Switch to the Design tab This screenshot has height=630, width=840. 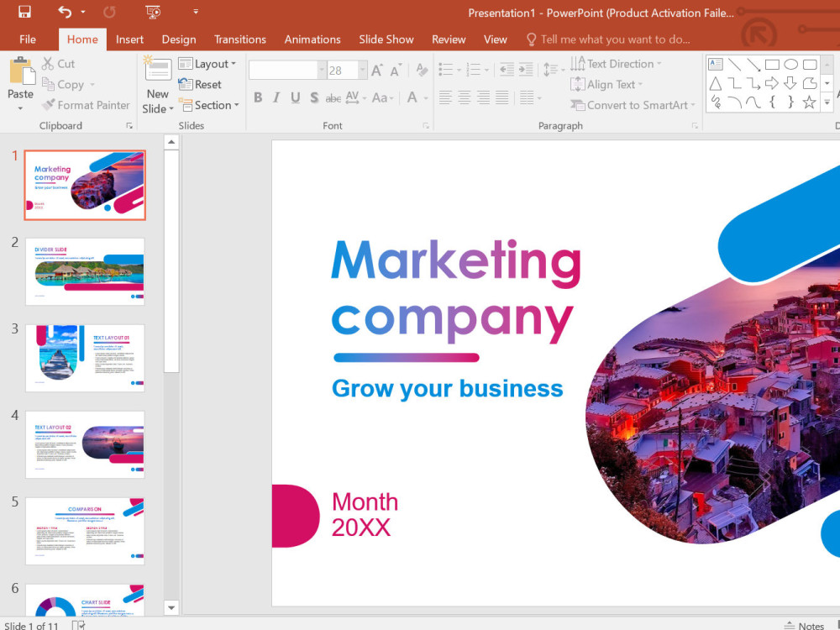point(179,39)
